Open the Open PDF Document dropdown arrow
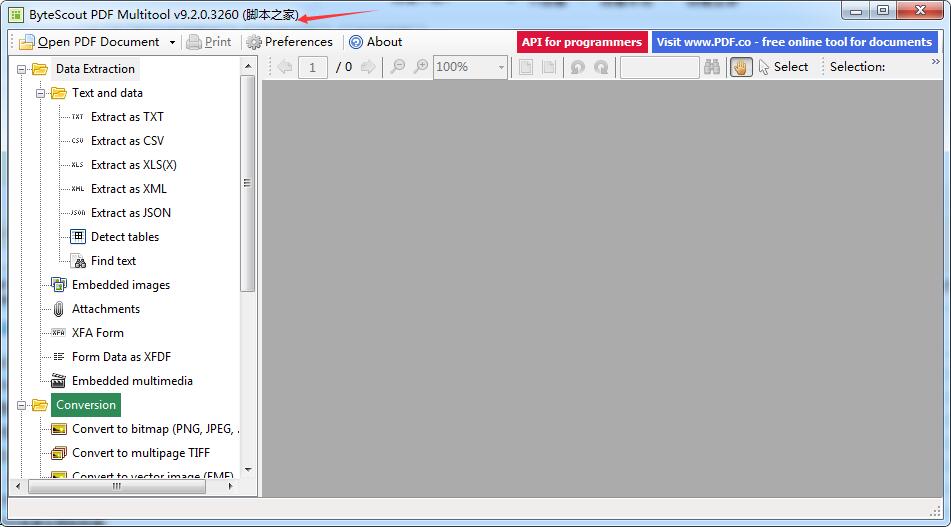This screenshot has width=951, height=527. pyautogui.click(x=172, y=42)
